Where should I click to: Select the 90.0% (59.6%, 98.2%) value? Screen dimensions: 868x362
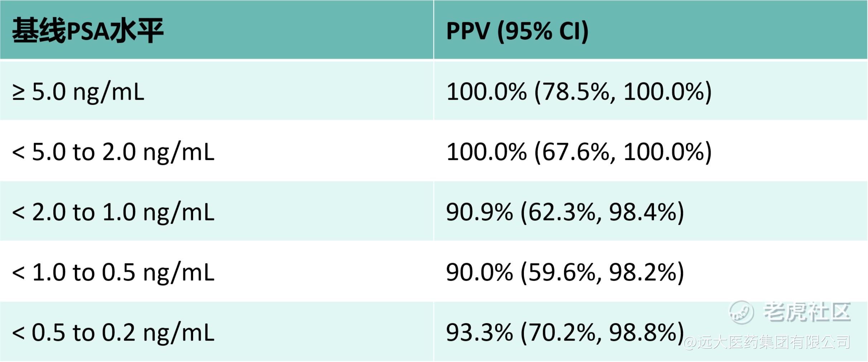(565, 272)
